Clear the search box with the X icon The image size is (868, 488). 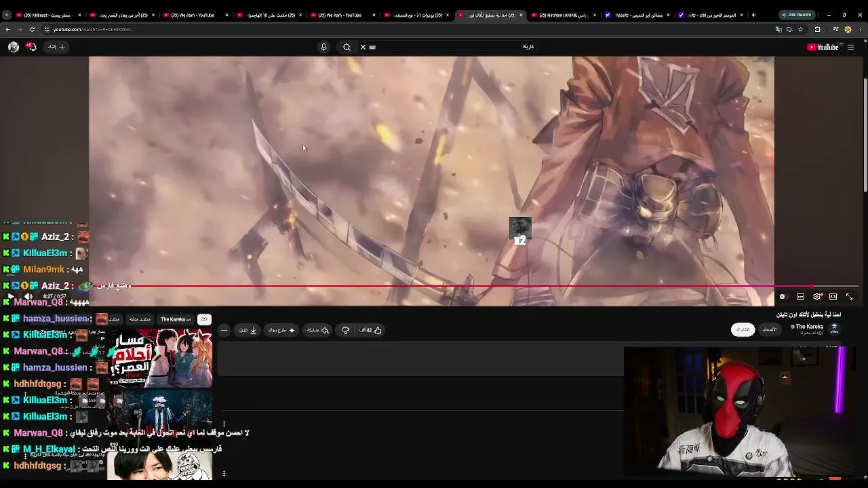(363, 47)
